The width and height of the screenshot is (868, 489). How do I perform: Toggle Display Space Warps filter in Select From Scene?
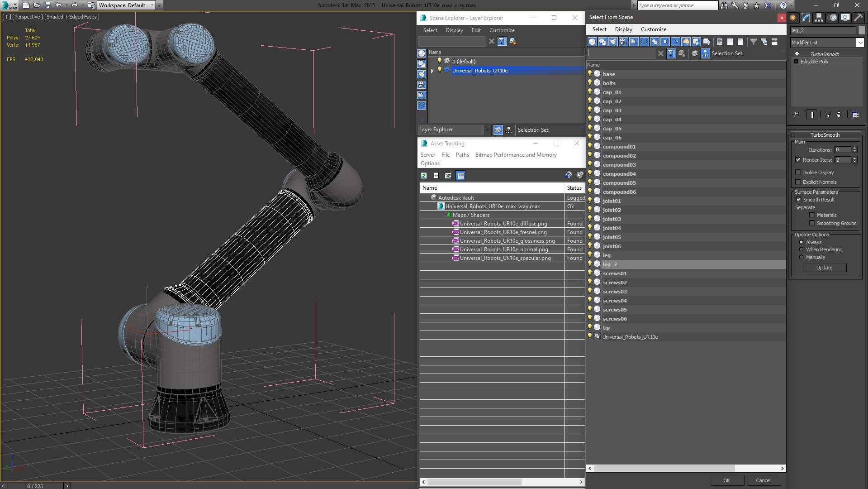(x=644, y=42)
